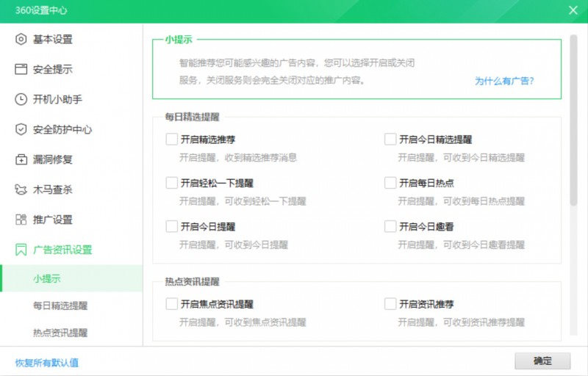
Task: Click 开启提醒，可收到每日热点提醒 description text
Action: coord(462,201)
